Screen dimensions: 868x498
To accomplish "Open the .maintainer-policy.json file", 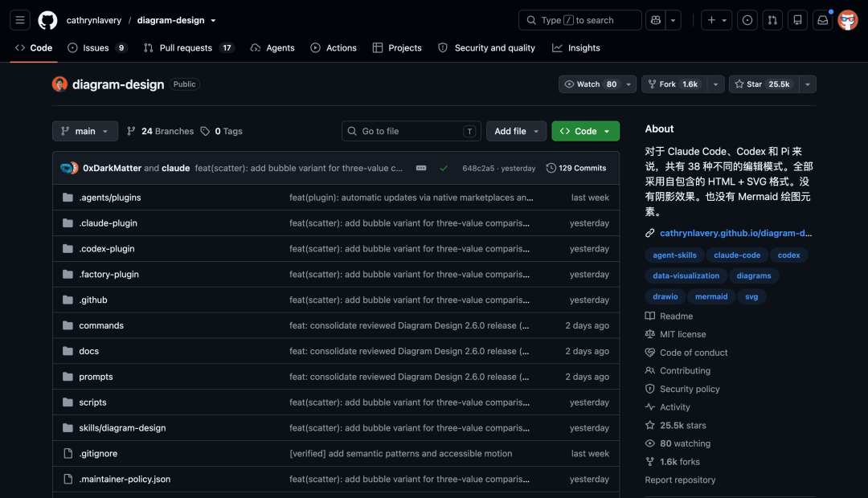I will click(x=125, y=480).
